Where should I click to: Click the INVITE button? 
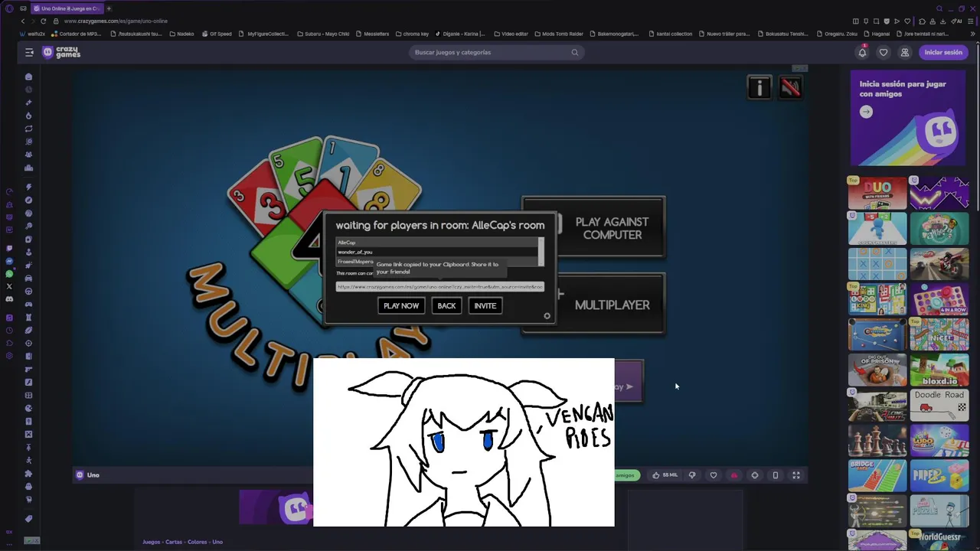click(485, 305)
